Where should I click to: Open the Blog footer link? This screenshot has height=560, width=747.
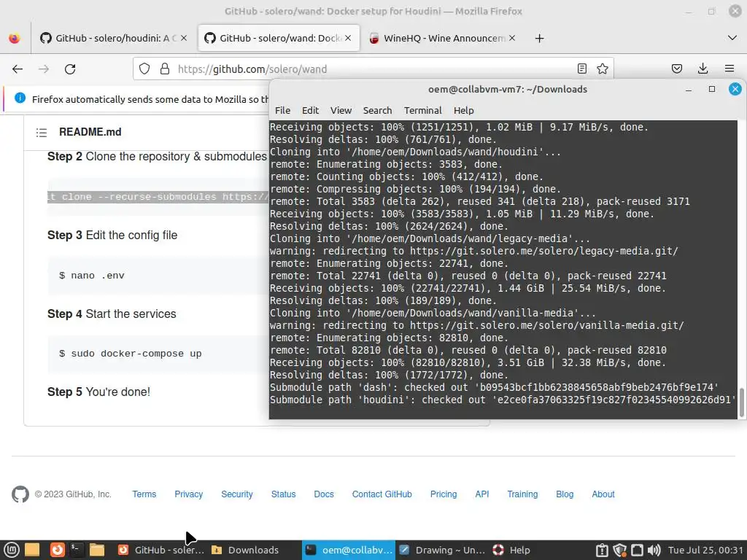(565, 494)
